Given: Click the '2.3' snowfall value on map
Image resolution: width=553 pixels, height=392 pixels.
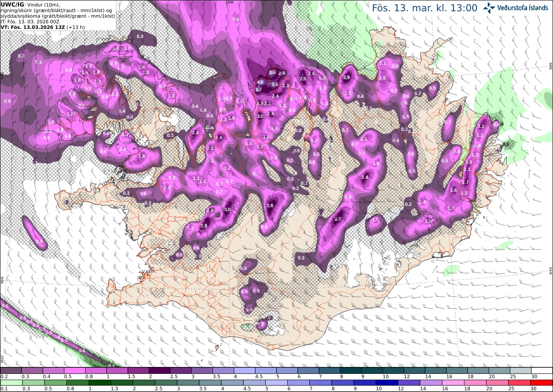Looking at the screenshot, I should (x=286, y=86).
